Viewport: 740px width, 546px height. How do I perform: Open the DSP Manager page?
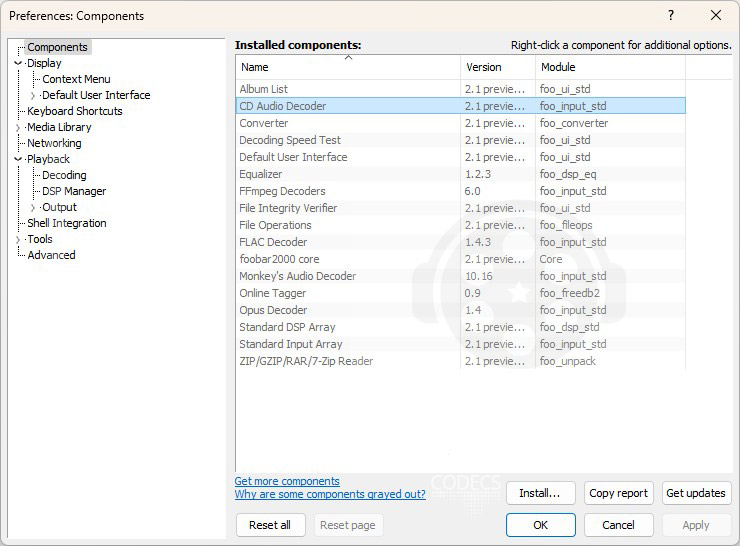pos(74,192)
